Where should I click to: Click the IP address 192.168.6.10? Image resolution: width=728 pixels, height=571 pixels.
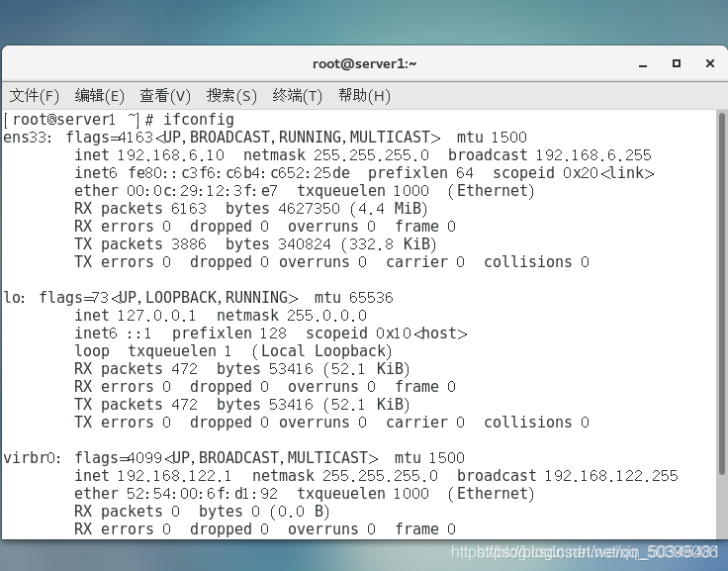coord(171,155)
